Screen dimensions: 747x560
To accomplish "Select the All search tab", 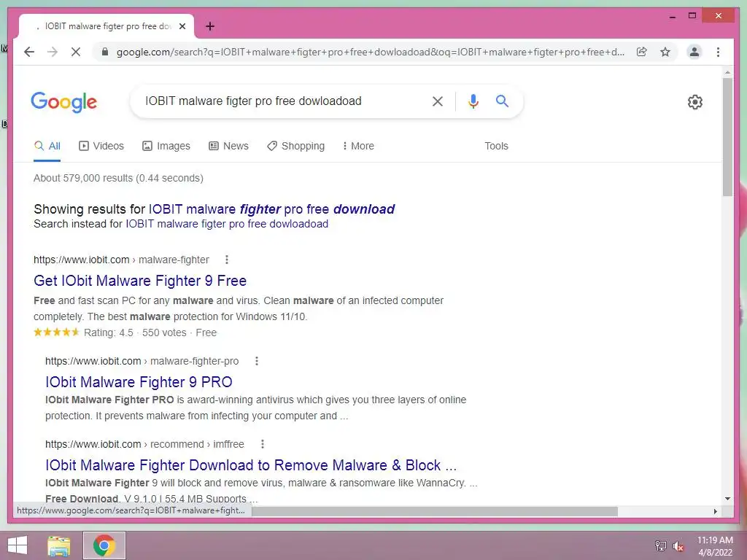I will click(x=47, y=146).
